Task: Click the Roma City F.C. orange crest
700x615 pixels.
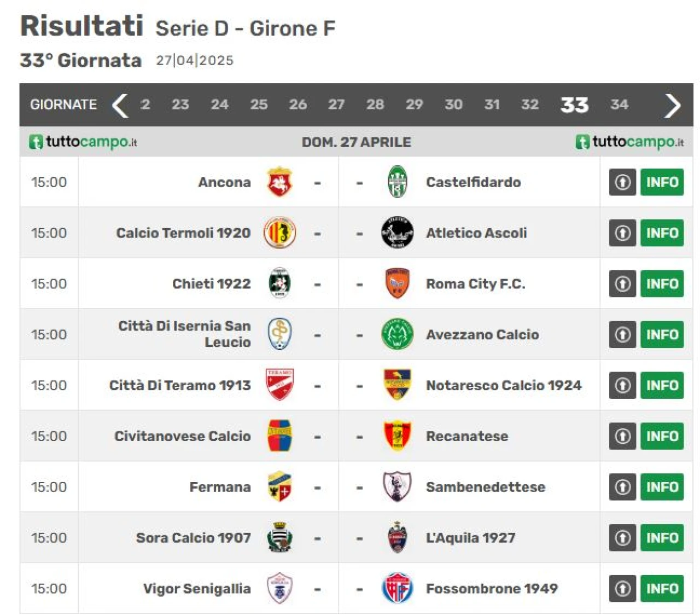Action: click(397, 283)
